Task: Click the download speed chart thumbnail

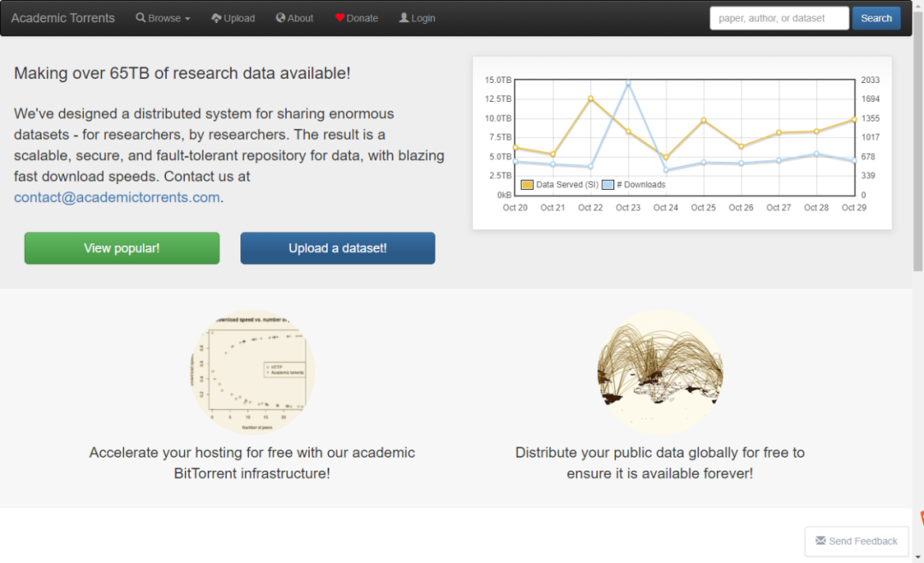Action: (252, 372)
